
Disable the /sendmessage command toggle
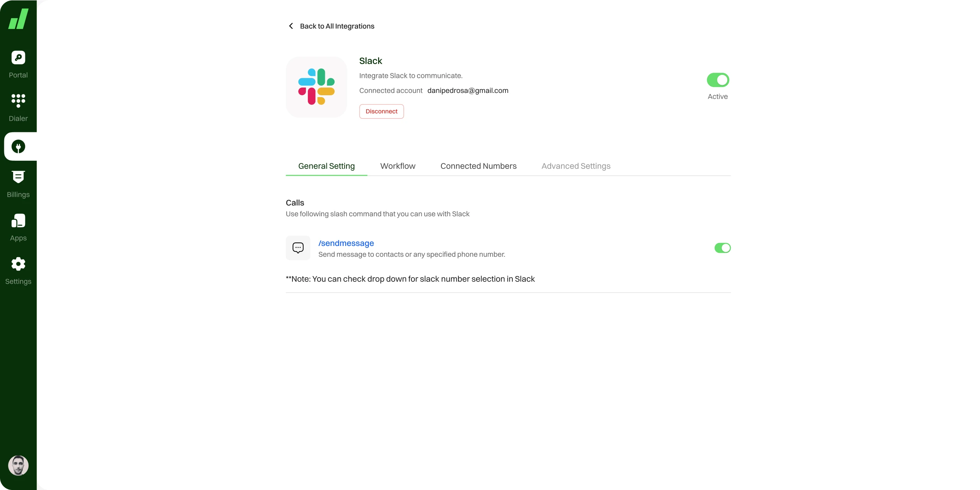click(x=722, y=248)
